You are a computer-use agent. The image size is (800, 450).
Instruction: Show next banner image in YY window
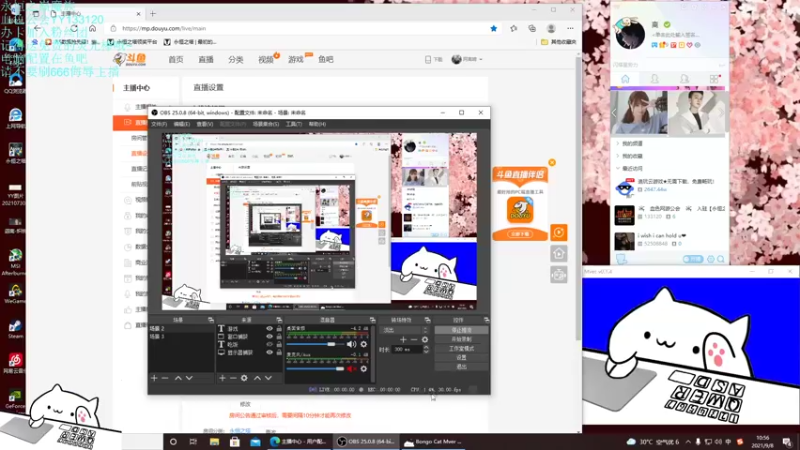click(x=721, y=112)
